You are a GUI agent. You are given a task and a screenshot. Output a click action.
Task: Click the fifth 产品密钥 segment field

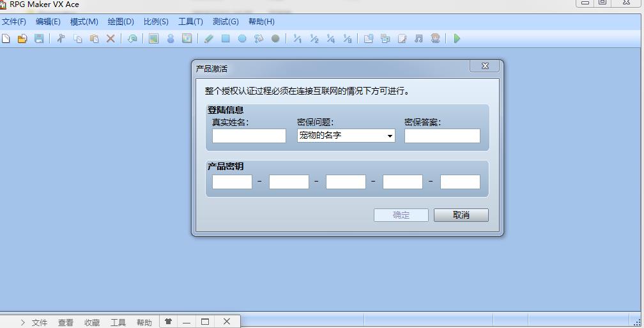pos(460,182)
